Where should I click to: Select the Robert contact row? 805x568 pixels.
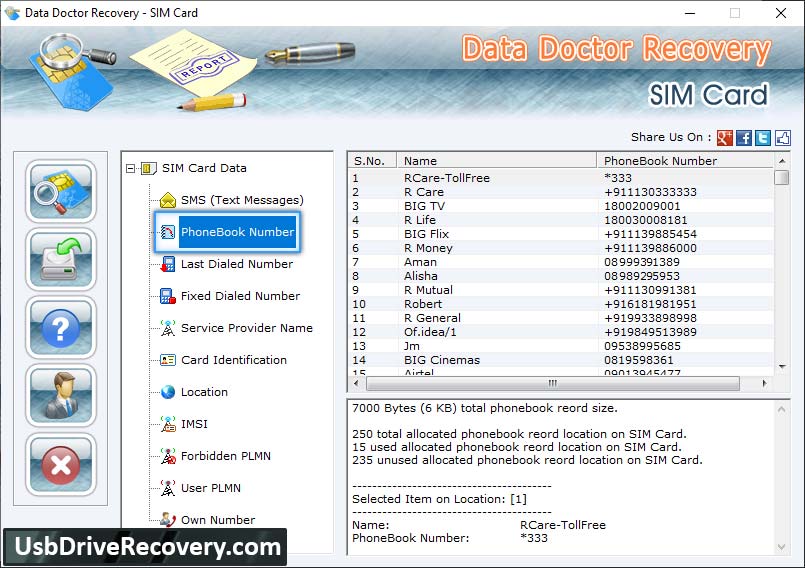pos(561,304)
